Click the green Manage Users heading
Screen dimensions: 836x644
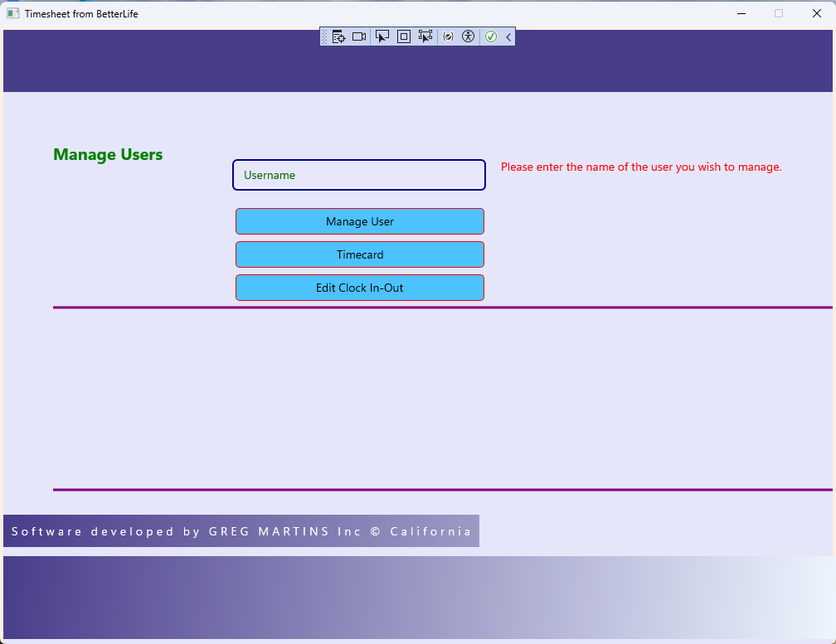[108, 155]
